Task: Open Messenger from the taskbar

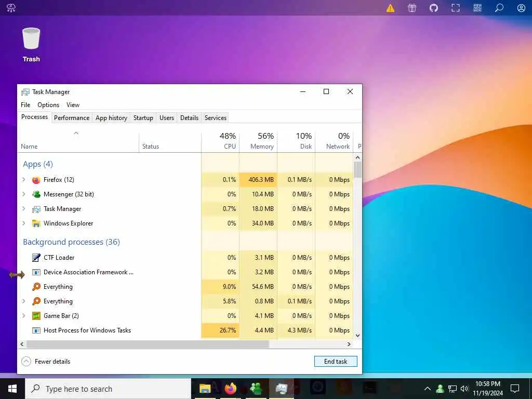Action: [x=256, y=389]
